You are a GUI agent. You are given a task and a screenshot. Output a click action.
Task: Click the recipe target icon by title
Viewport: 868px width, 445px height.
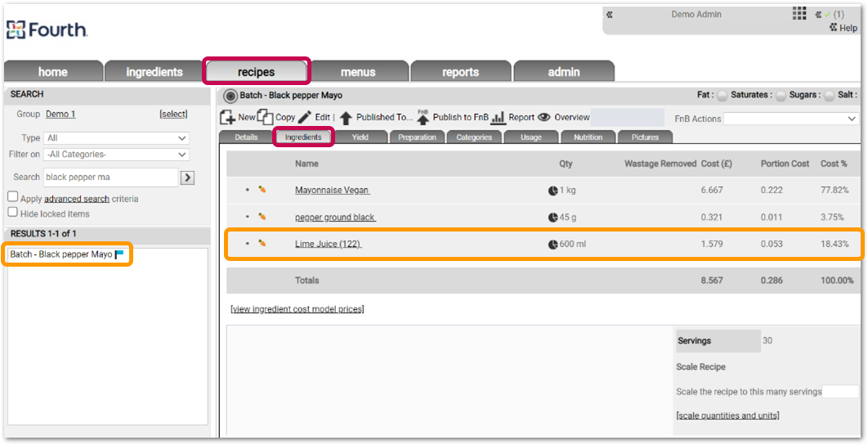click(230, 96)
